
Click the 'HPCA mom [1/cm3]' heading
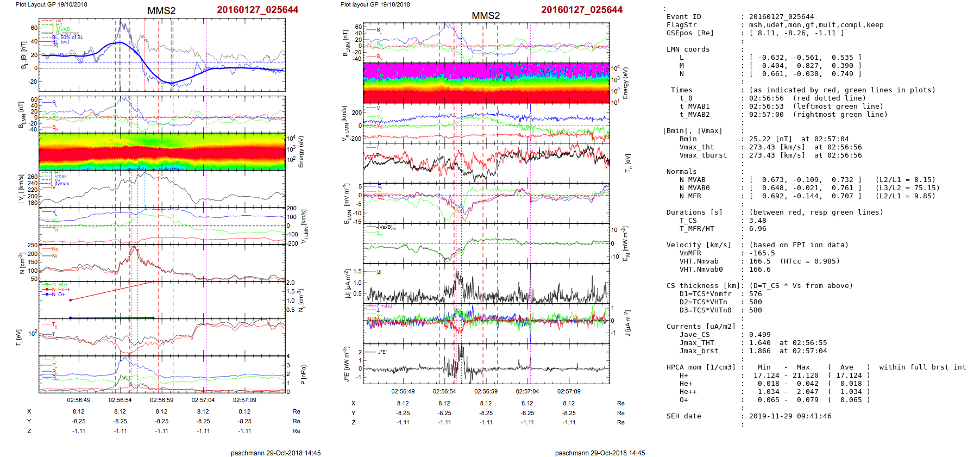click(701, 367)
